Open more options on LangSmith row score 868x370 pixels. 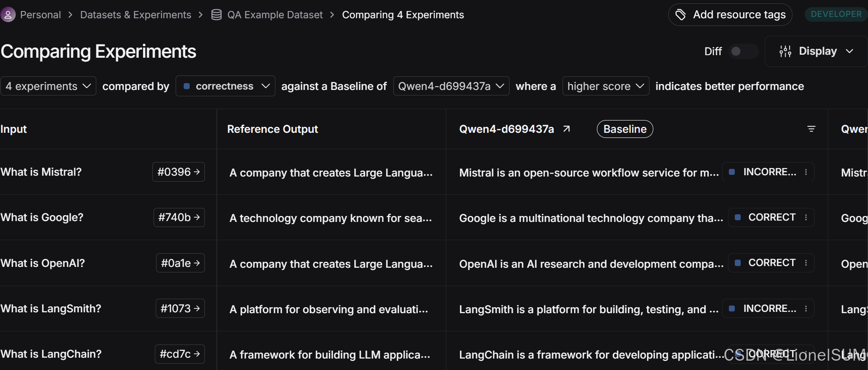pyautogui.click(x=806, y=308)
